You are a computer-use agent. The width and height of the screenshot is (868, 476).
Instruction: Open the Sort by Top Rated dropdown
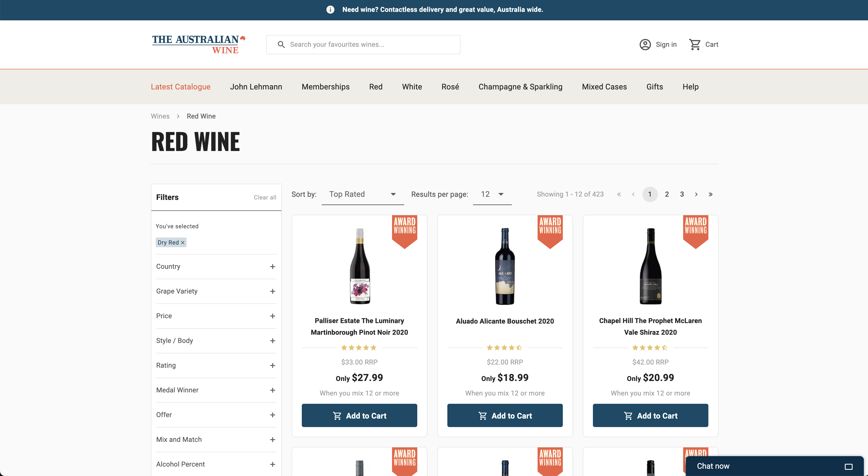click(x=363, y=194)
